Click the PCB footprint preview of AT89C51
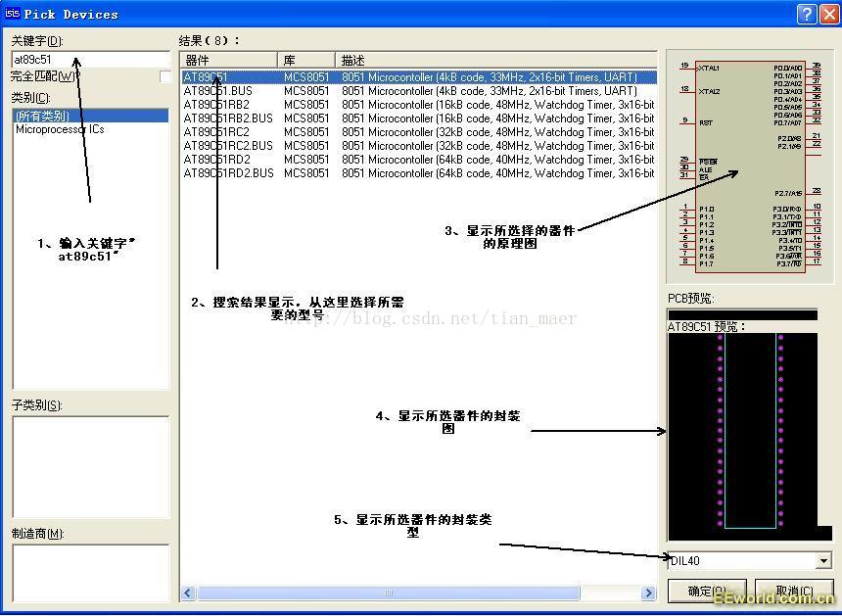The height and width of the screenshot is (616, 842). [750, 436]
